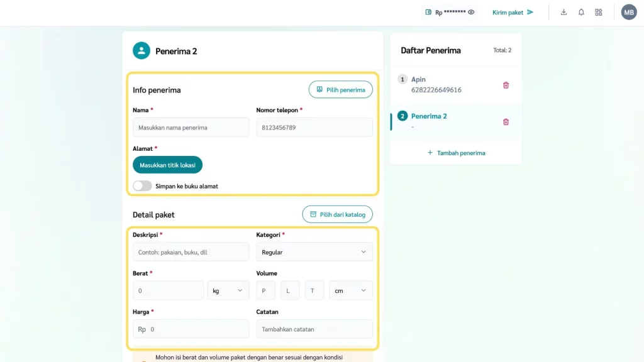Click the Pilih penerima button
This screenshot has height=362, width=644.
340,90
